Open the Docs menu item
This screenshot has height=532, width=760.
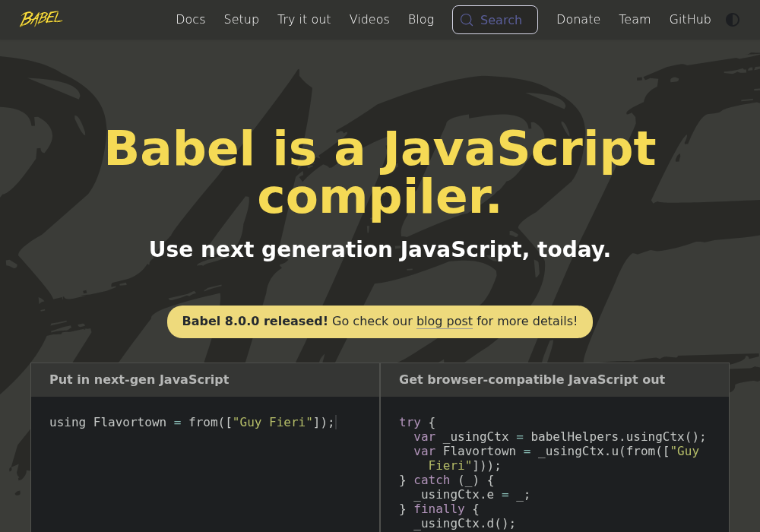pyautogui.click(x=191, y=20)
